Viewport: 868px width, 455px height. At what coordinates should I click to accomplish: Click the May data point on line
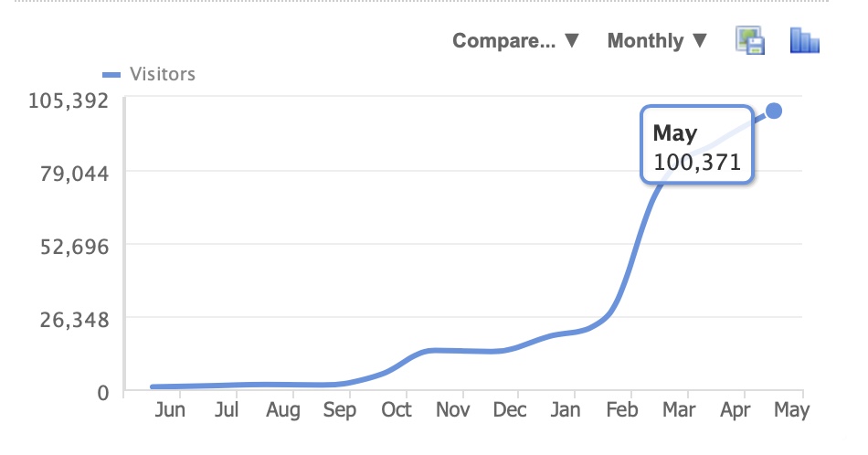774,111
